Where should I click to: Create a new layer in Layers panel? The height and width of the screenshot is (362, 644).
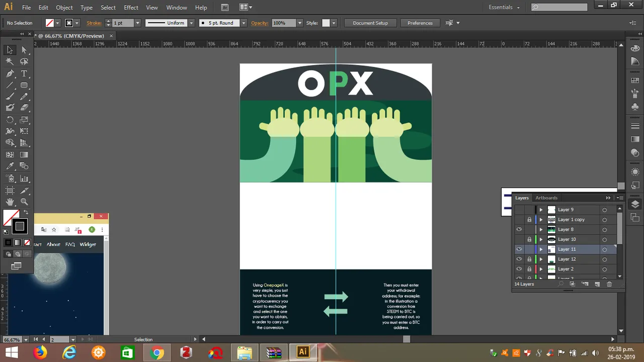point(597,284)
